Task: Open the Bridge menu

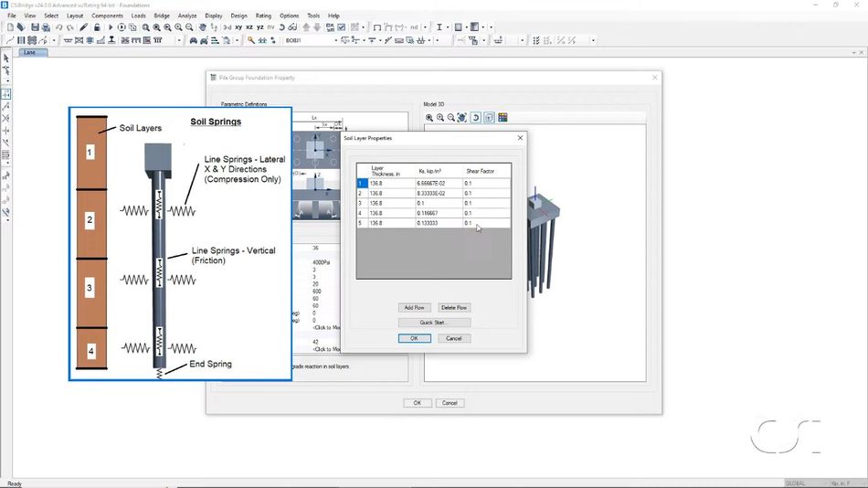Action: coord(162,16)
